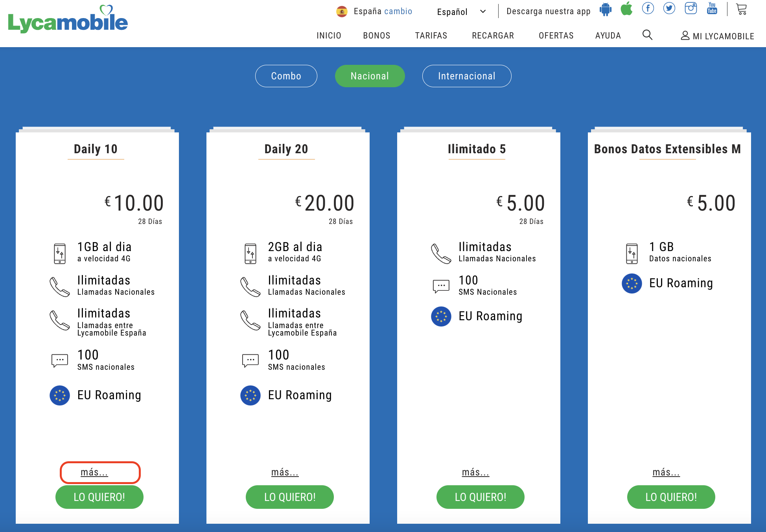766x532 pixels.
Task: Click Daily 10 Llamadas Nacionales handset icon
Action: pyautogui.click(x=60, y=287)
